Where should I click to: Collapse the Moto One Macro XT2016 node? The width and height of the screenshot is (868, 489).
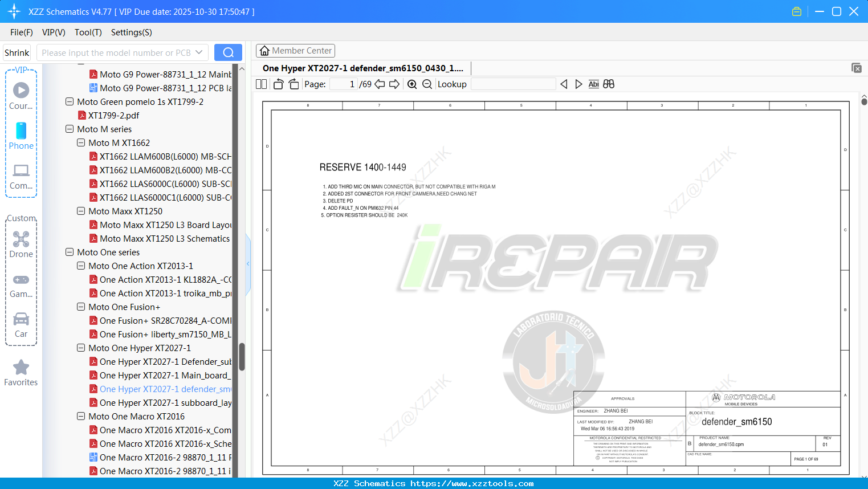point(80,416)
